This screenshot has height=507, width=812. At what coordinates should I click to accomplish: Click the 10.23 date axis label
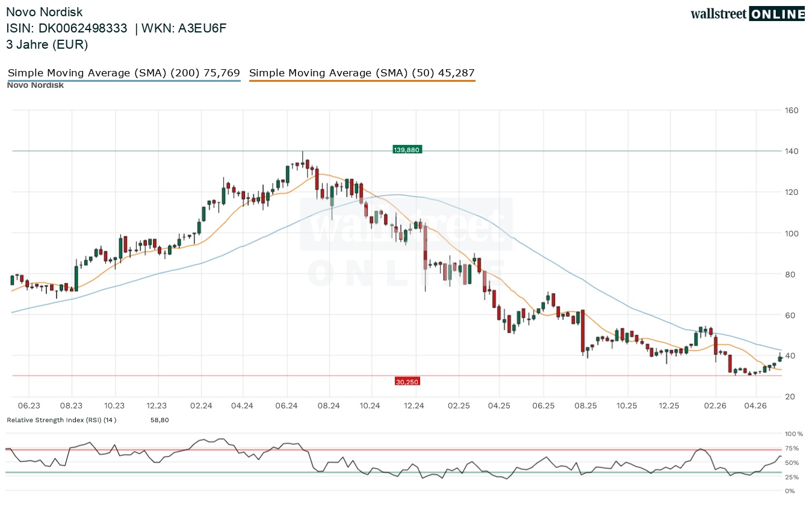[x=114, y=406]
